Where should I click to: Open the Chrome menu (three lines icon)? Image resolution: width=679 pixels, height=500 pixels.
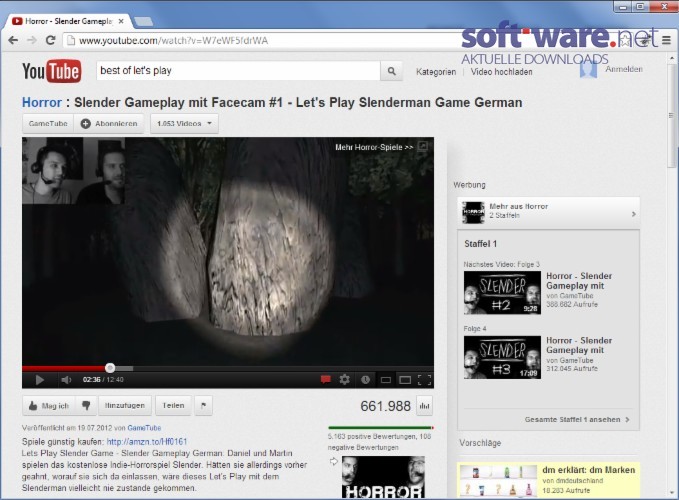click(x=666, y=40)
